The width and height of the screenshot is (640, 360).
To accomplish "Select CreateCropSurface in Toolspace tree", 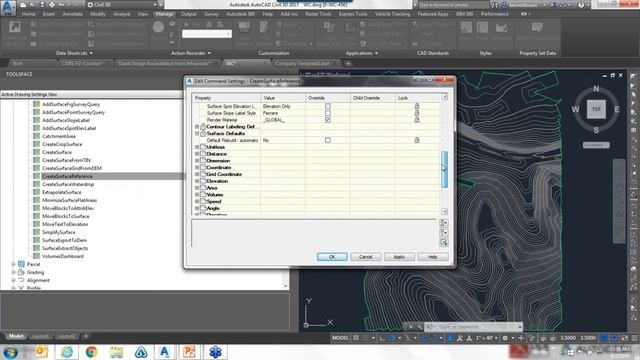I will [x=62, y=144].
